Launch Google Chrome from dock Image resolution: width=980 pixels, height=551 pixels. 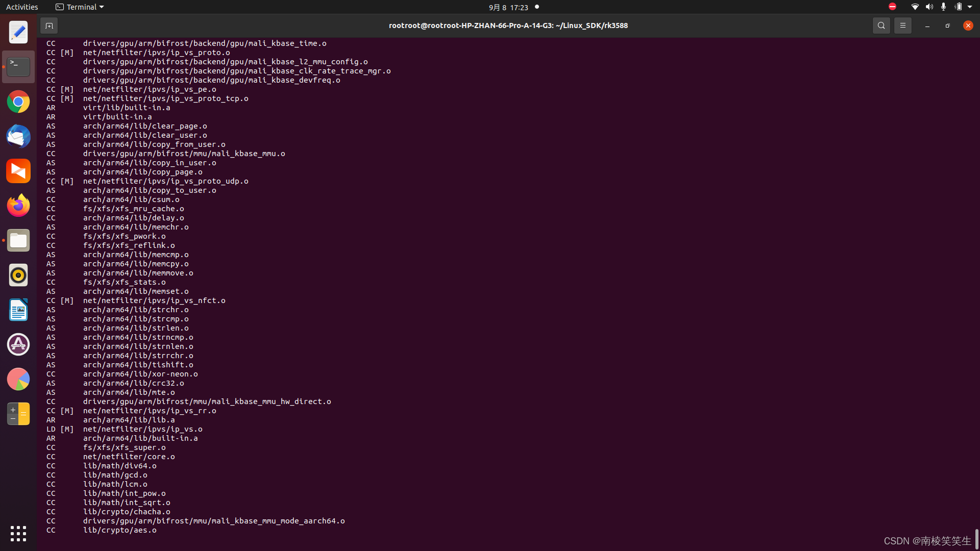(18, 102)
